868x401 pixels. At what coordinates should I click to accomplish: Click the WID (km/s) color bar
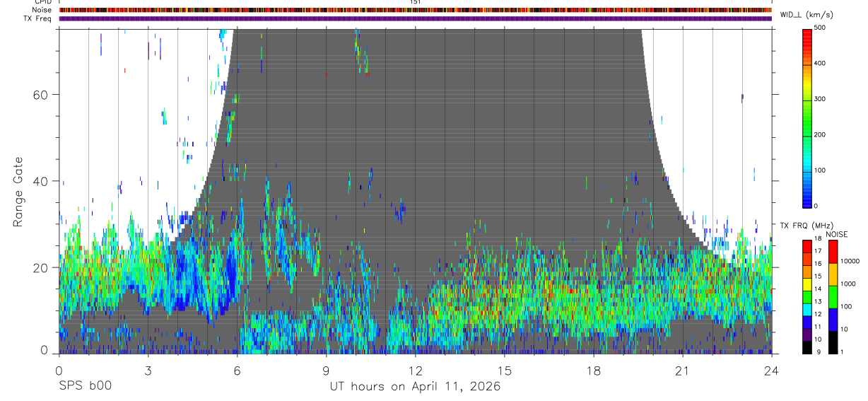[807, 117]
